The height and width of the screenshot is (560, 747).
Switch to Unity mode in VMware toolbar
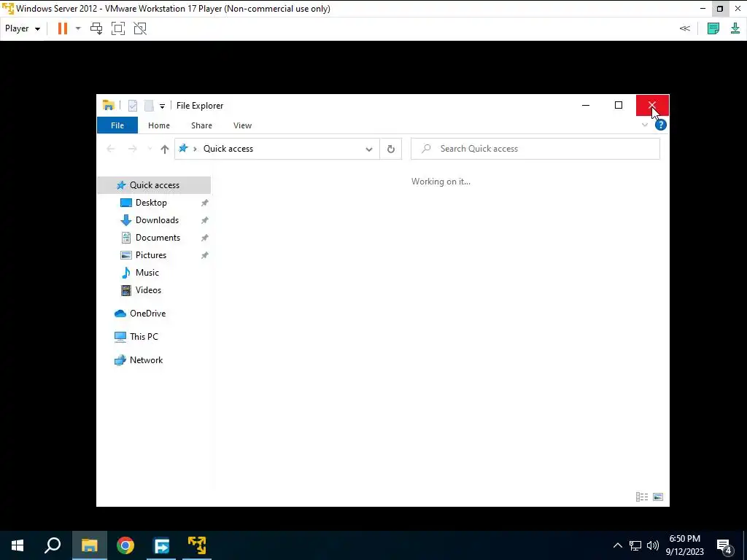click(140, 28)
